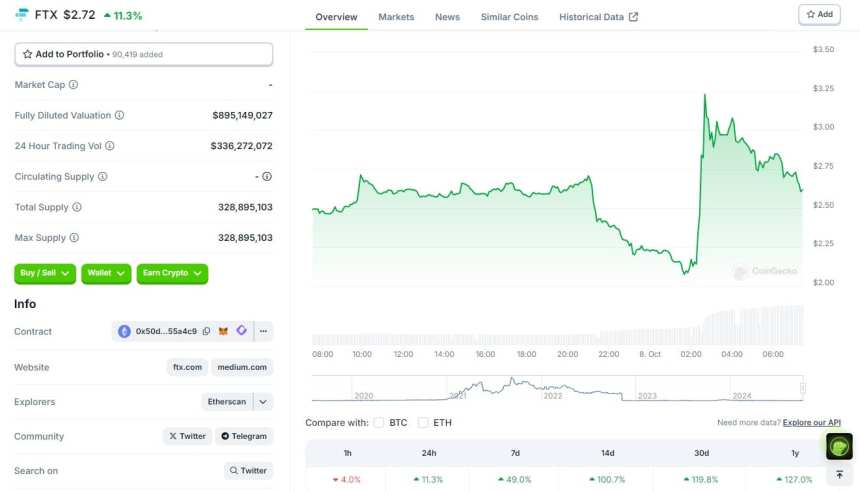Open the Markets tab
This screenshot has width=860, height=491.
coord(396,17)
